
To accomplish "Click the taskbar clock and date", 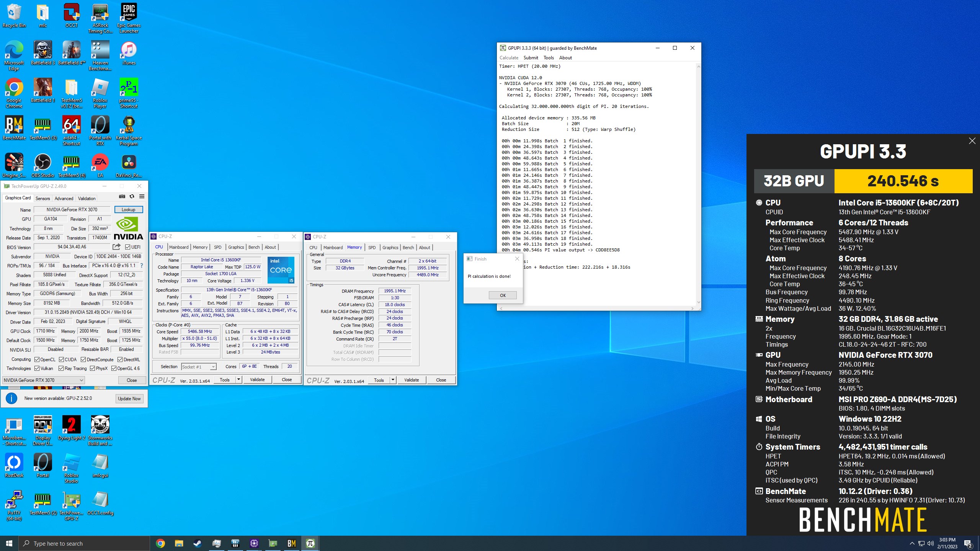I will tap(947, 543).
